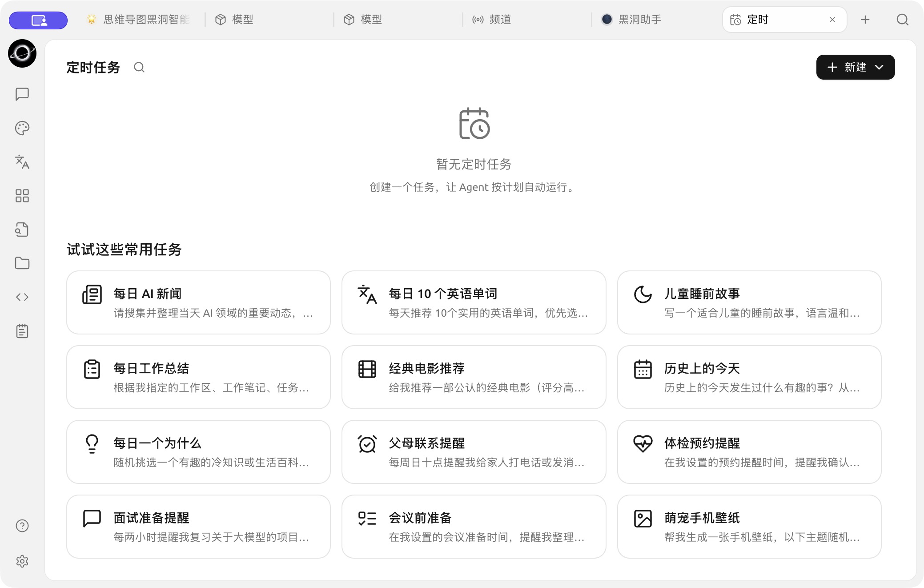Click the heartbeat icon of 体检预约提醒
Image resolution: width=924 pixels, height=588 pixels.
tap(643, 444)
